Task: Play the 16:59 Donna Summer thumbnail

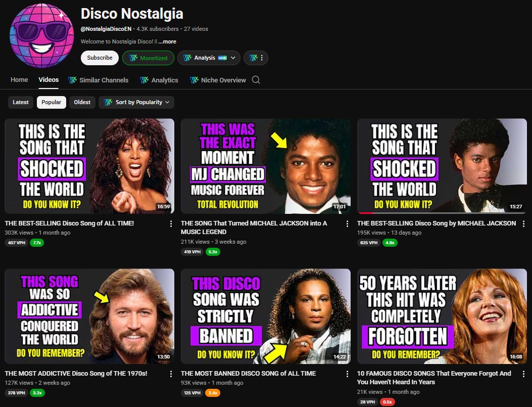Action: click(x=89, y=166)
